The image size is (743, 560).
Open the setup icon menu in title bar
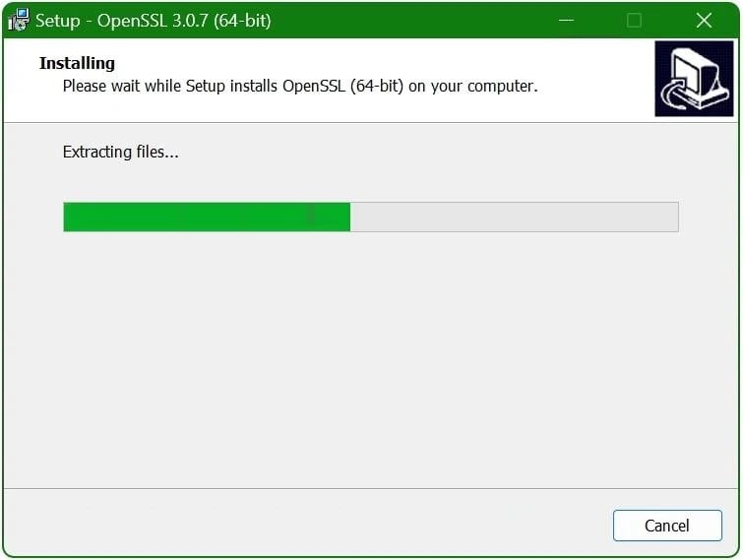click(x=18, y=20)
